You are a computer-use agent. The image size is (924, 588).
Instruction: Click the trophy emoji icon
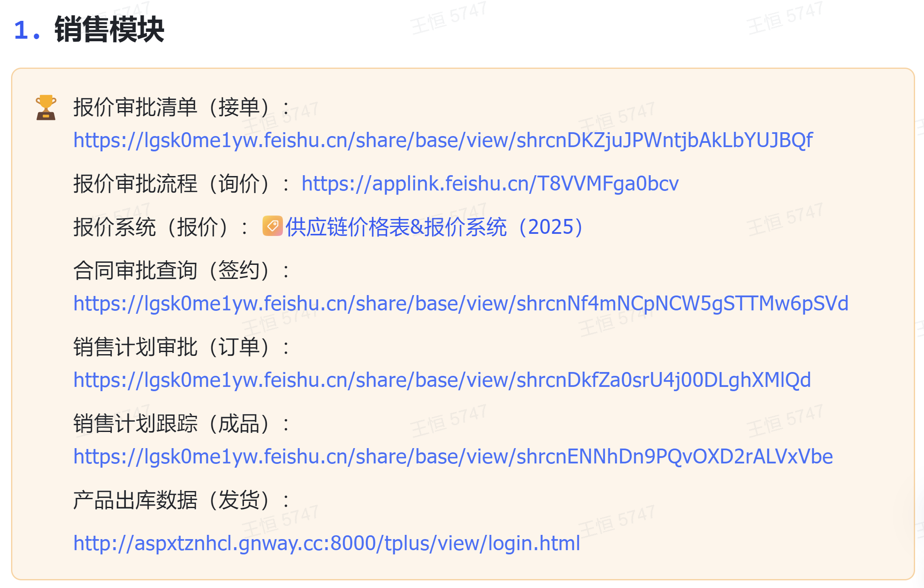point(46,108)
